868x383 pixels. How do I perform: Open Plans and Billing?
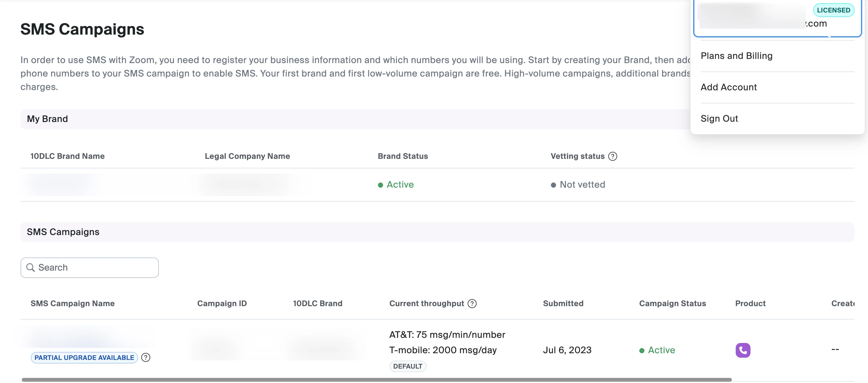coord(736,56)
